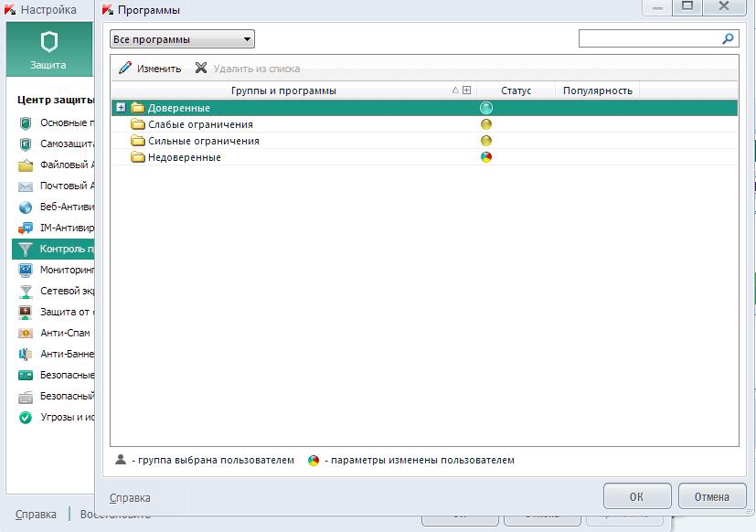
Task: Click the expand-all plus icon in header
Action: coord(466,90)
